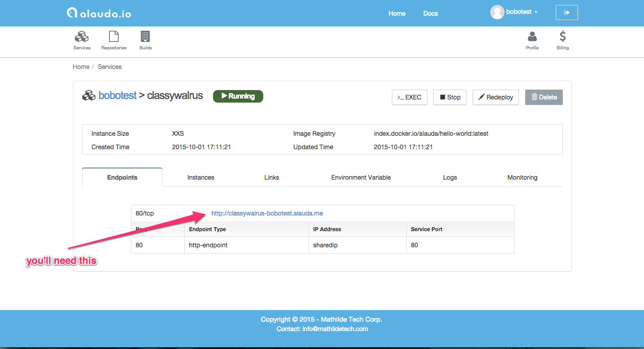Open the classywalrus-bobotest.alauda.me link

pyautogui.click(x=267, y=213)
